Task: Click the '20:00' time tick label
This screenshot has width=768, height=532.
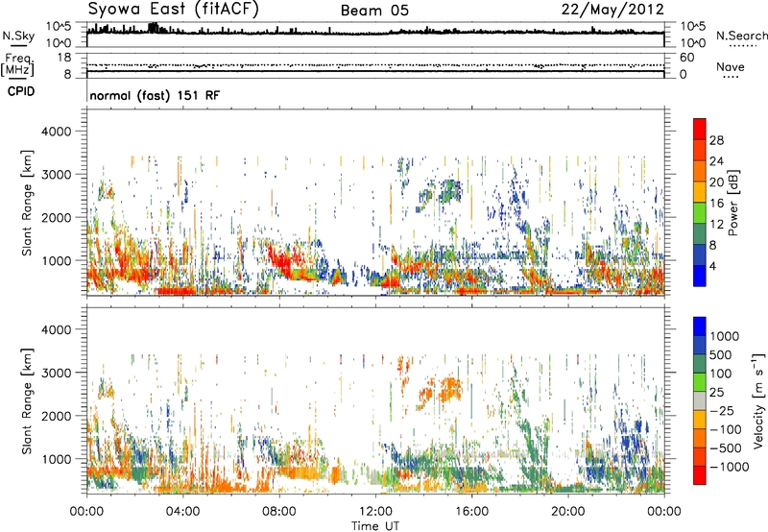Action: click(567, 512)
